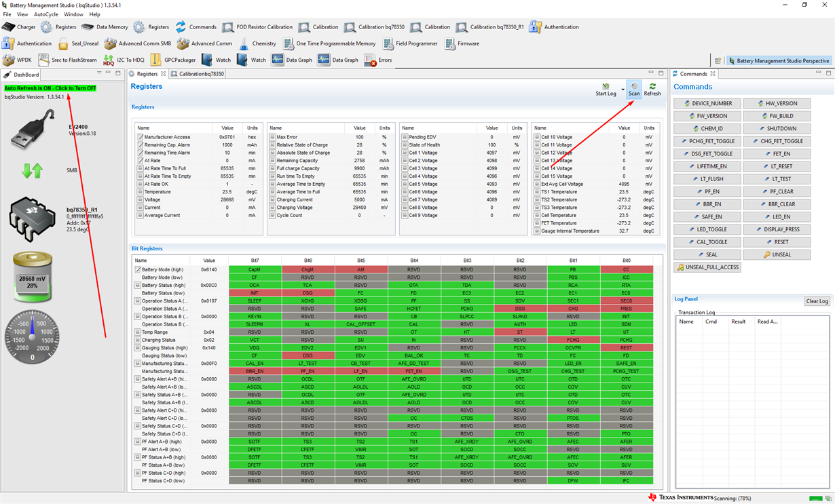Send the HW_VERSION command

[777, 103]
